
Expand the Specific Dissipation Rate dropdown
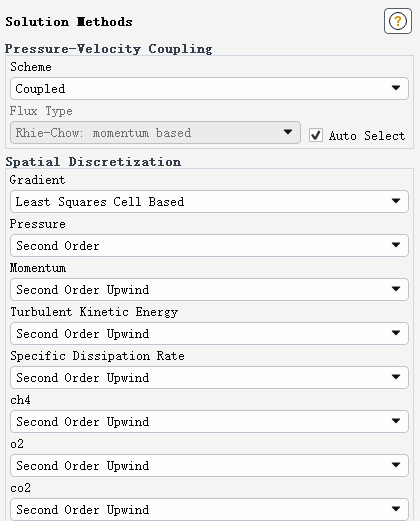(x=209, y=377)
